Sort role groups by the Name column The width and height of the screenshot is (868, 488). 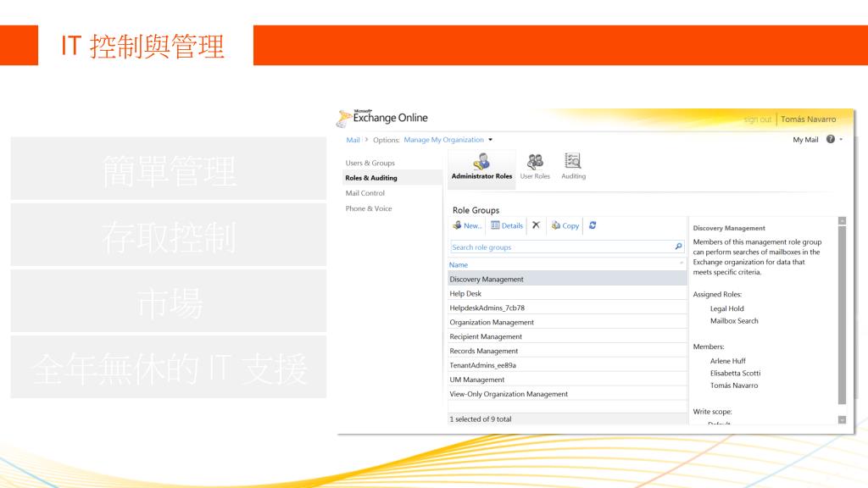click(x=459, y=264)
